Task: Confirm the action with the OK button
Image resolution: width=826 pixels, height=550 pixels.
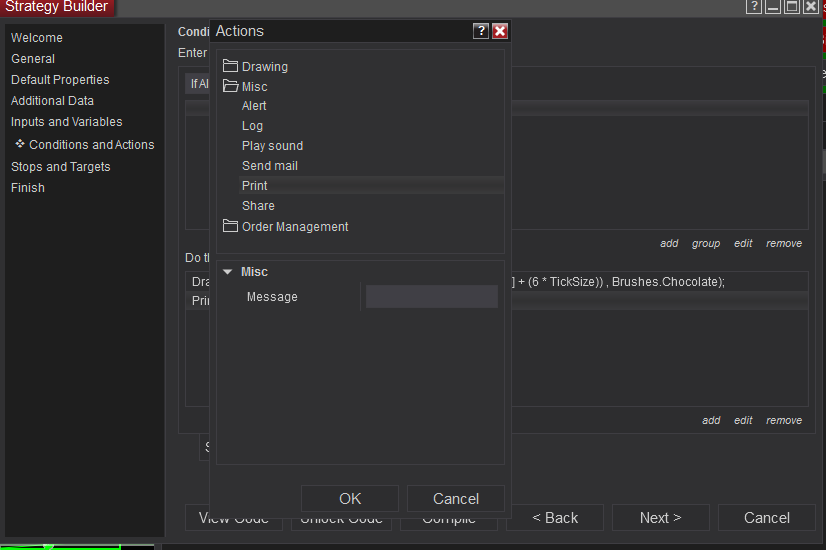Action: click(x=350, y=499)
